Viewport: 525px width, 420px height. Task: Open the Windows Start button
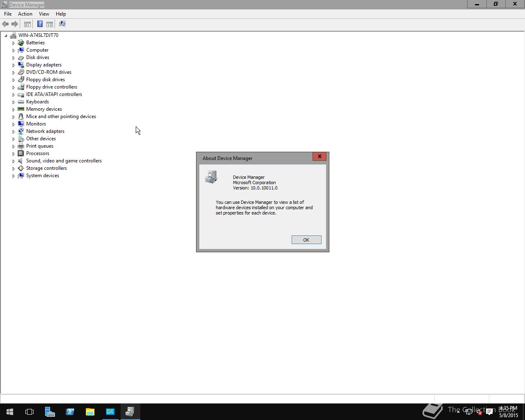coord(10,412)
